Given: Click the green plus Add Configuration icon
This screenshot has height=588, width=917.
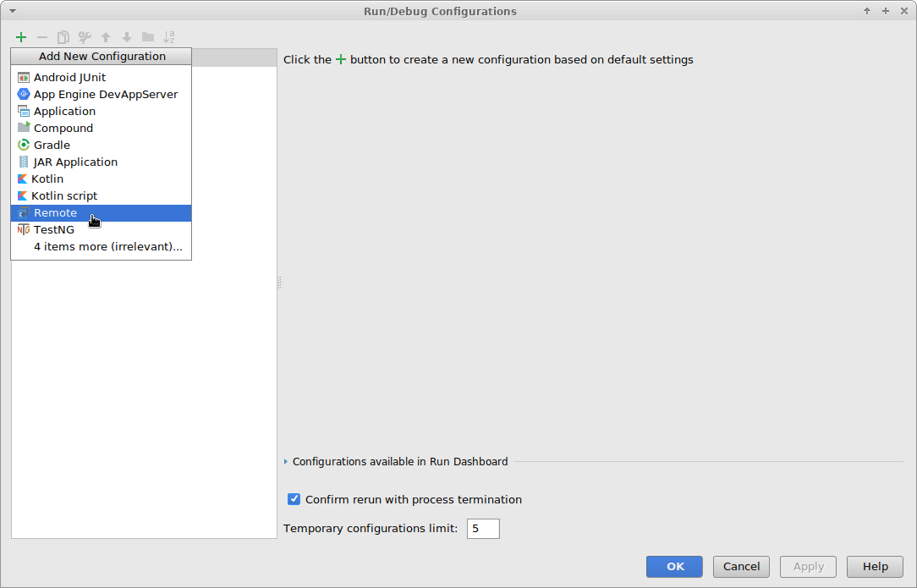Looking at the screenshot, I should click(21, 37).
